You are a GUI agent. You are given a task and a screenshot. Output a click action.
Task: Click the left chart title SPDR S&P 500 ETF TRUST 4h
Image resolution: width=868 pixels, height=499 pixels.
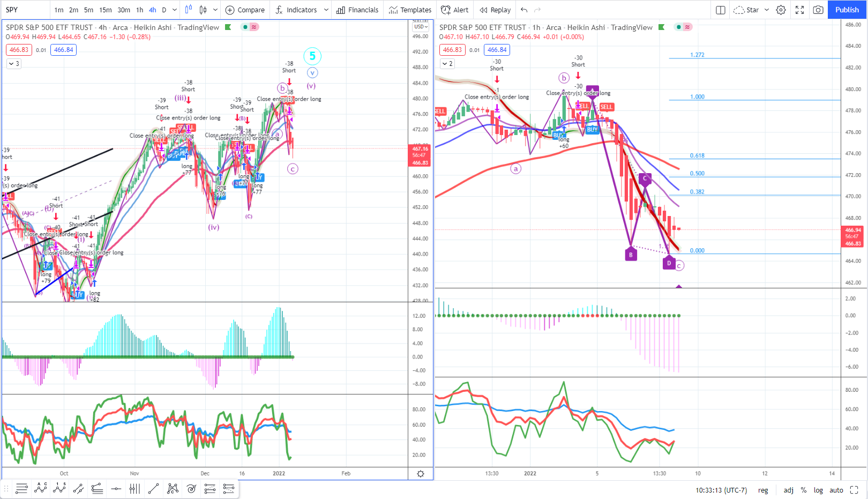coord(56,27)
